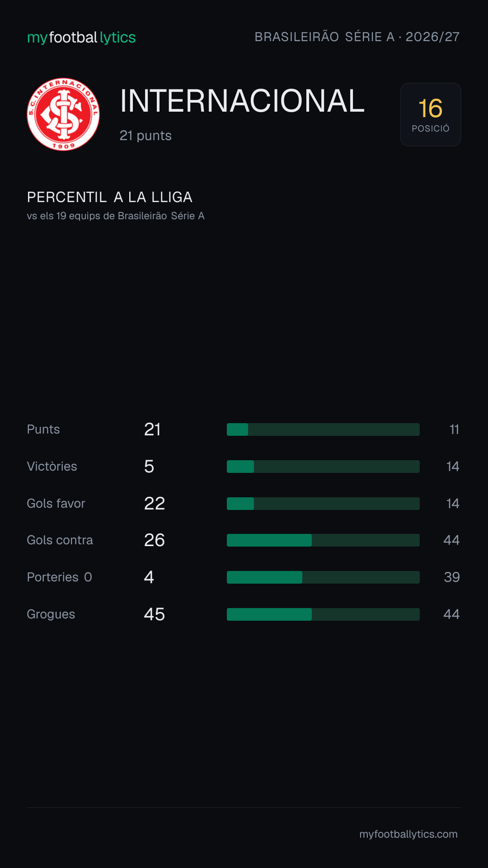Open the myfootballytics.com footer link
Viewport: 488px width, 868px height.
click(x=408, y=834)
